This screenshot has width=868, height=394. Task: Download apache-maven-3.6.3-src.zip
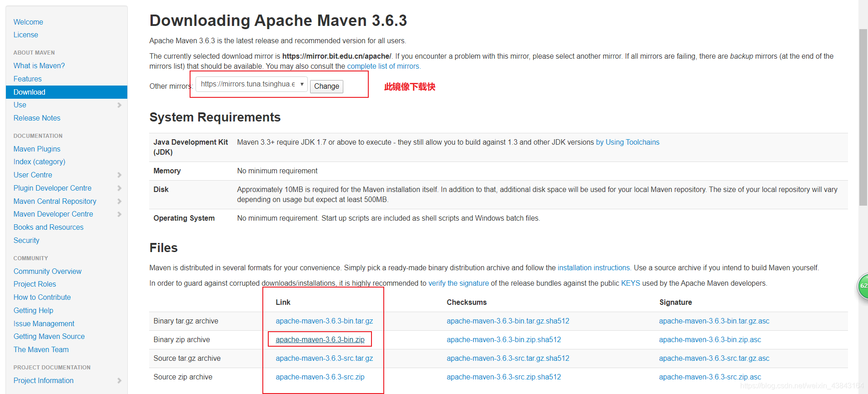320,377
